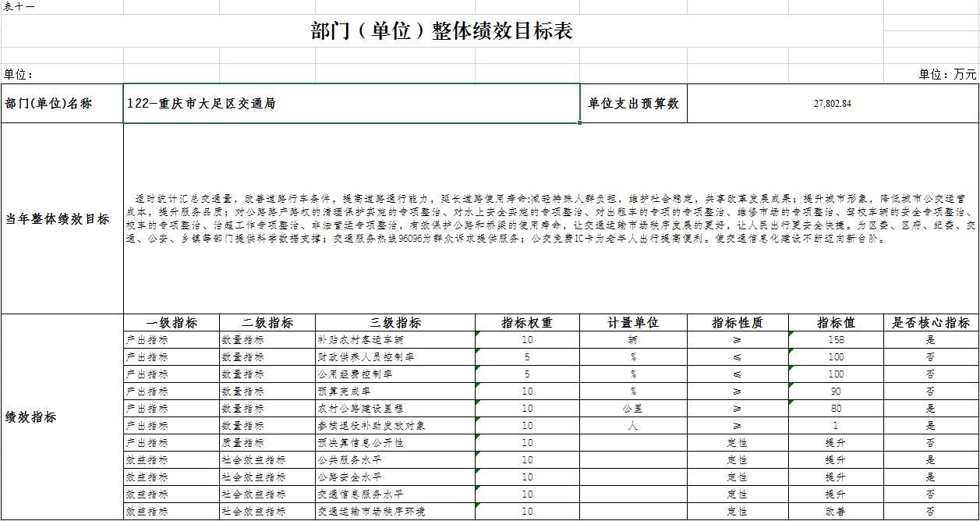Select 产出指标 in 补贴农村客运车辆 row
This screenshot has height=521, width=980.
pyautogui.click(x=172, y=340)
